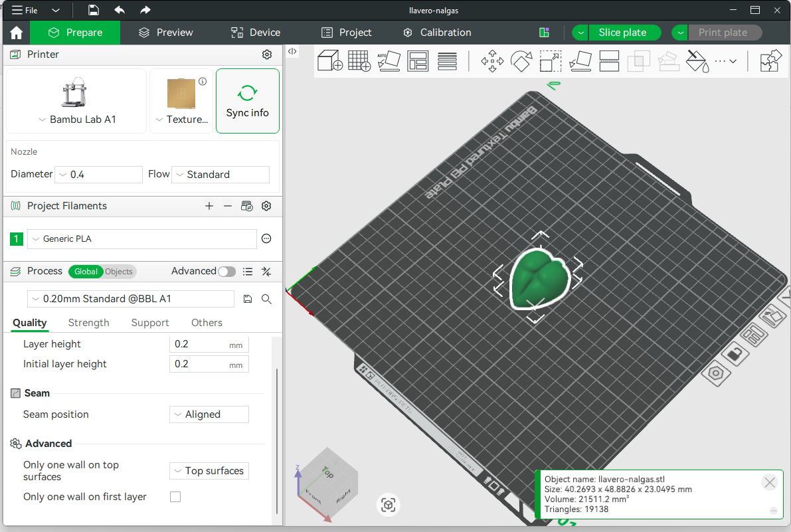This screenshot has height=532, width=791.
Task: Open the Strength settings tab
Action: tap(88, 323)
